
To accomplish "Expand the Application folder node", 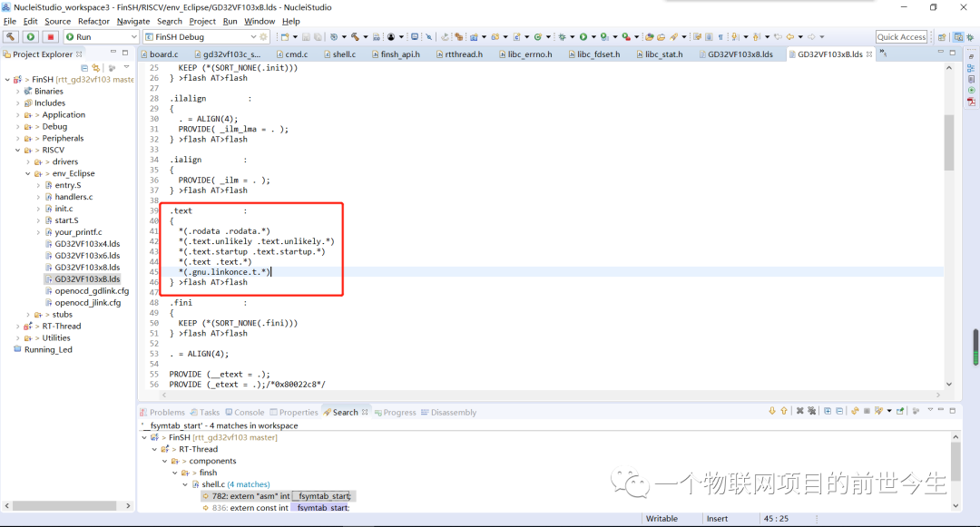I will click(x=17, y=115).
